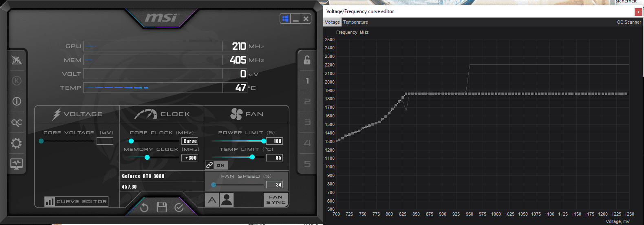The image size is (644, 225).
Task: Click the temp limit slider handle
Action: (x=252, y=157)
